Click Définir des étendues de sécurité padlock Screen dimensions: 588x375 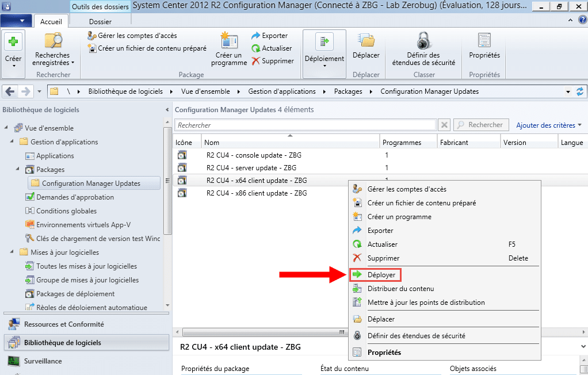pyautogui.click(x=423, y=42)
